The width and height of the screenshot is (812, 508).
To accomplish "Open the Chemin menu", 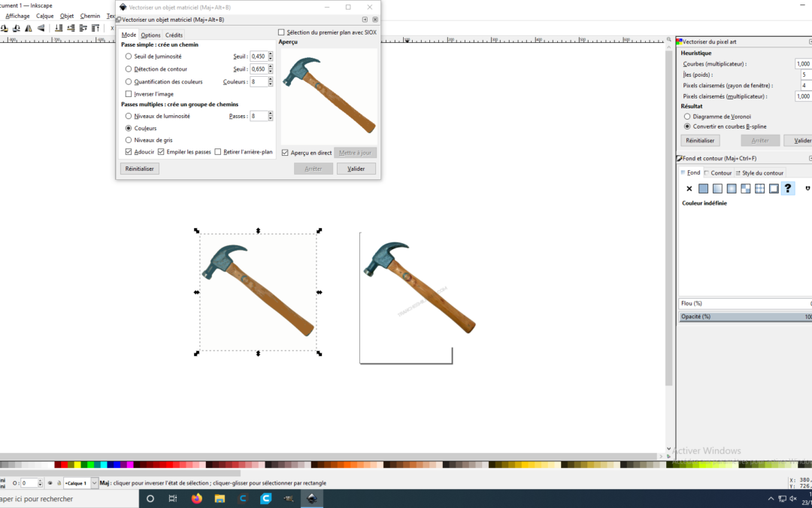I will [x=90, y=16].
